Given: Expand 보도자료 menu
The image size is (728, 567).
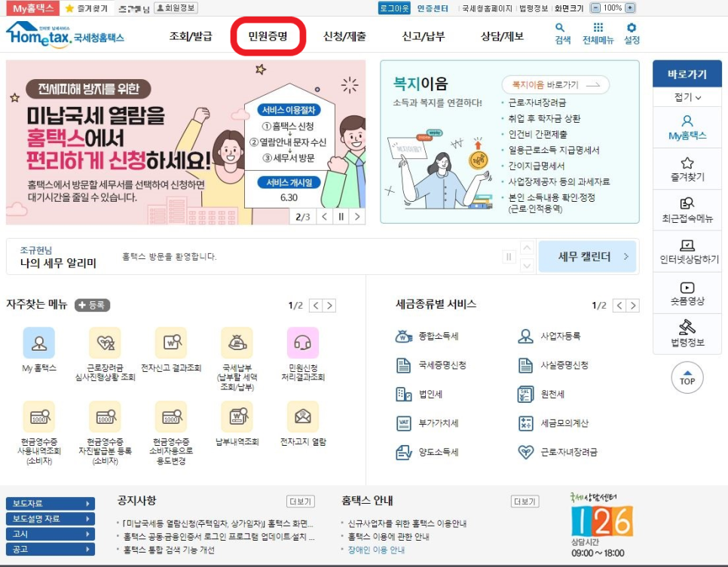Looking at the screenshot, I should pos(50,504).
